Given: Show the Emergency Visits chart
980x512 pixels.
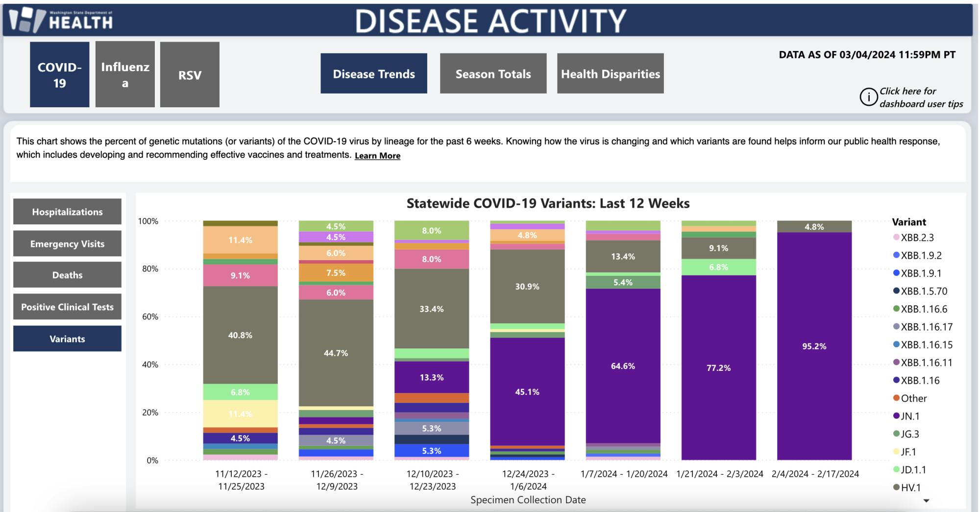Looking at the screenshot, I should [67, 244].
